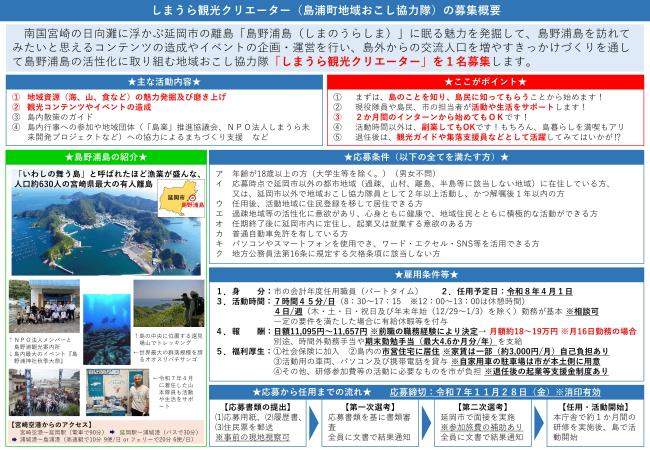This screenshot has height=450, width=650.
Task: Click condition 'キ パソコンやスマートフォンを使用でき…'
Action: pos(378,243)
